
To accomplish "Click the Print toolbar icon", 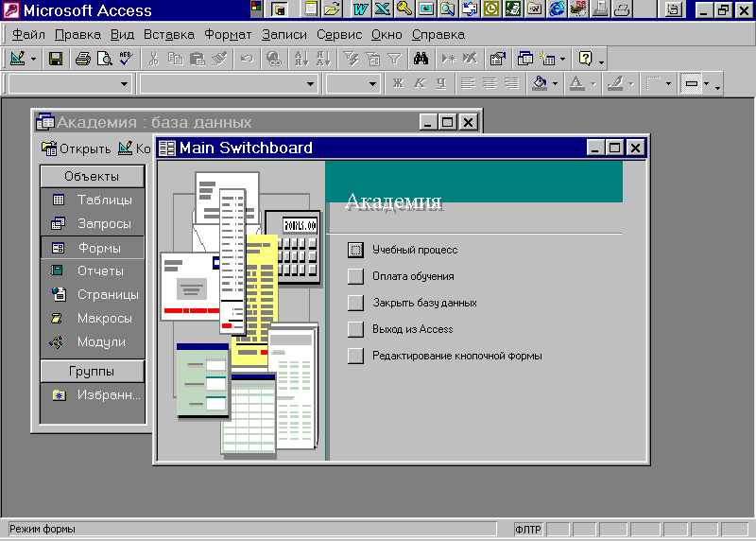I will point(82,59).
